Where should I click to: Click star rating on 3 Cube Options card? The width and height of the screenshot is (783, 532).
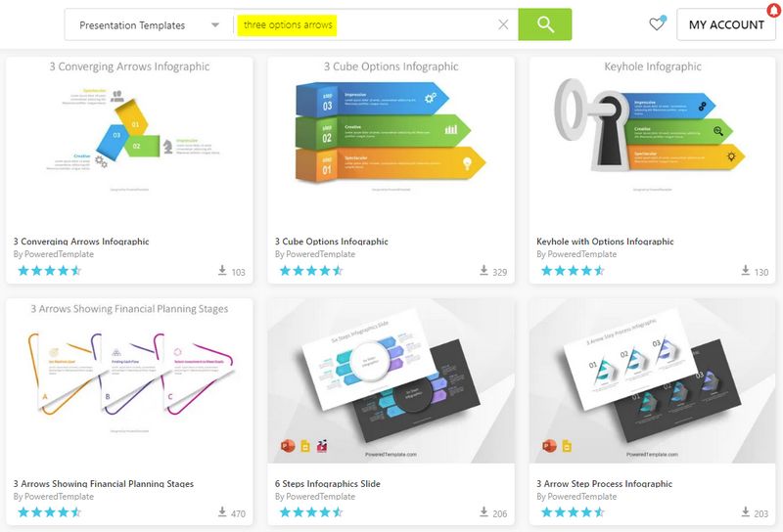pos(311,271)
